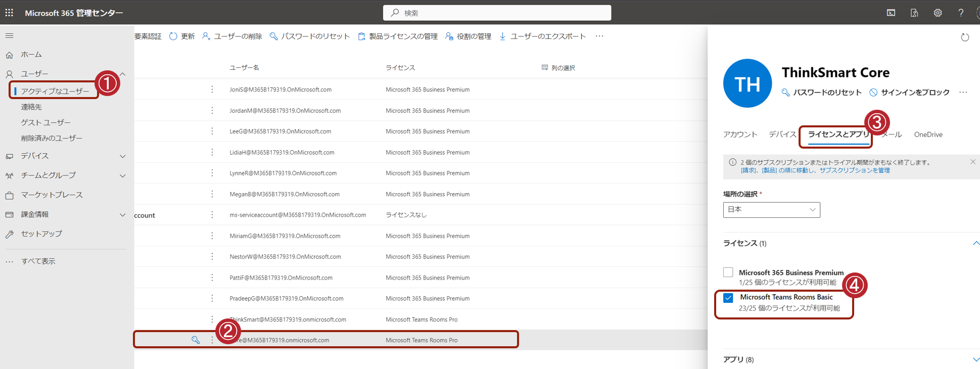Open more actions for LidiaH row
The width and height of the screenshot is (980, 369).
tap(212, 152)
